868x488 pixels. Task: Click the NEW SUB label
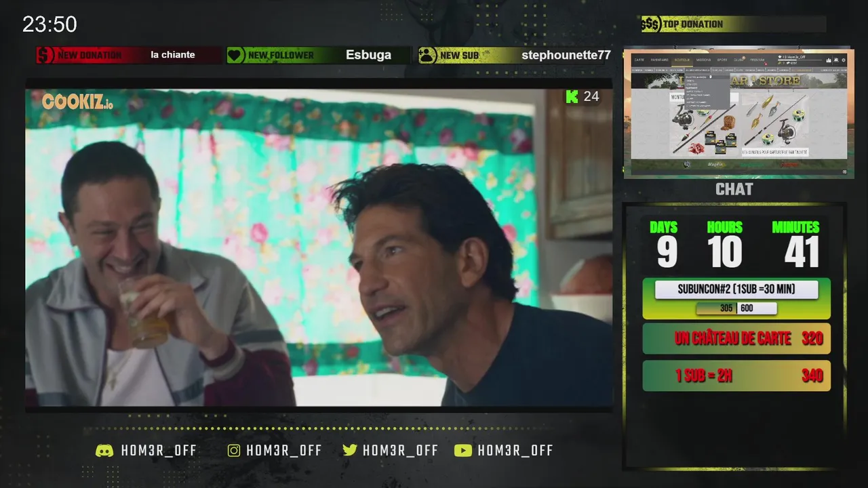point(459,55)
